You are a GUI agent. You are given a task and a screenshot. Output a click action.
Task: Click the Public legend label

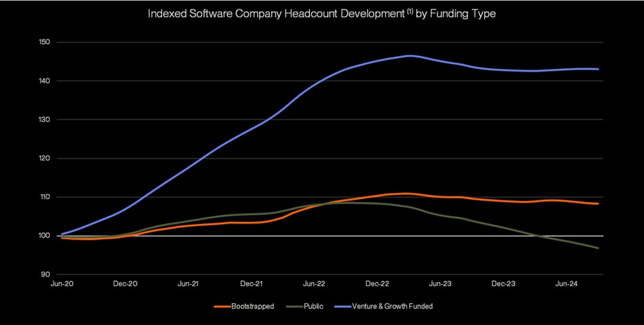(x=313, y=306)
